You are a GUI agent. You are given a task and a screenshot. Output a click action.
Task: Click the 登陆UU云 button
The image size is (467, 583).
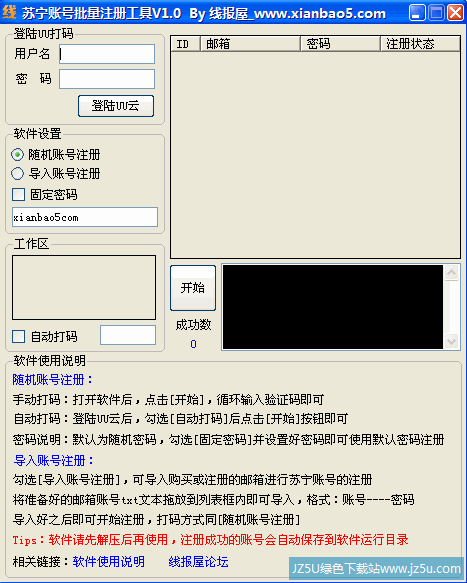pyautogui.click(x=116, y=106)
